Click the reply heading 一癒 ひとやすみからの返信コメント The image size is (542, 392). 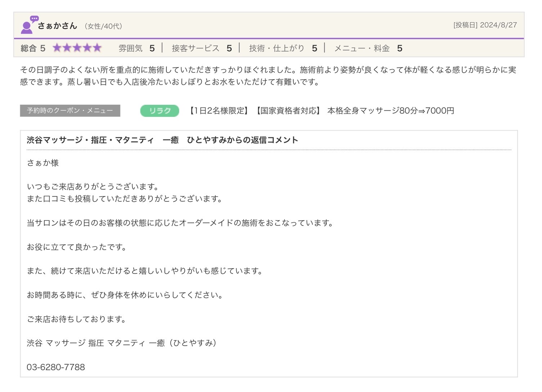[x=162, y=140]
